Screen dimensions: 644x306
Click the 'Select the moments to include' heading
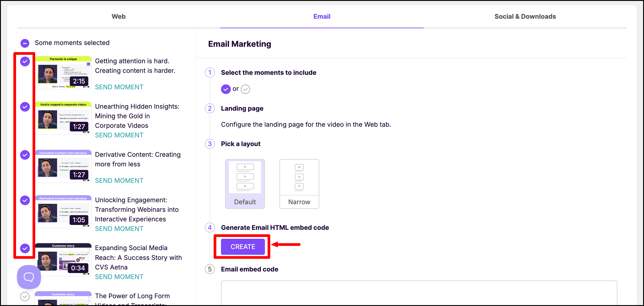pyautogui.click(x=268, y=73)
